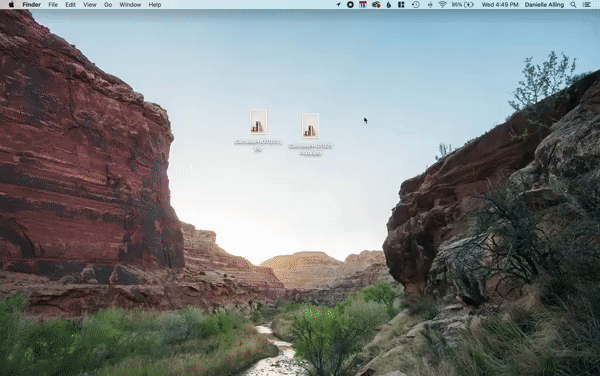Open the Help menu

[x=155, y=5]
